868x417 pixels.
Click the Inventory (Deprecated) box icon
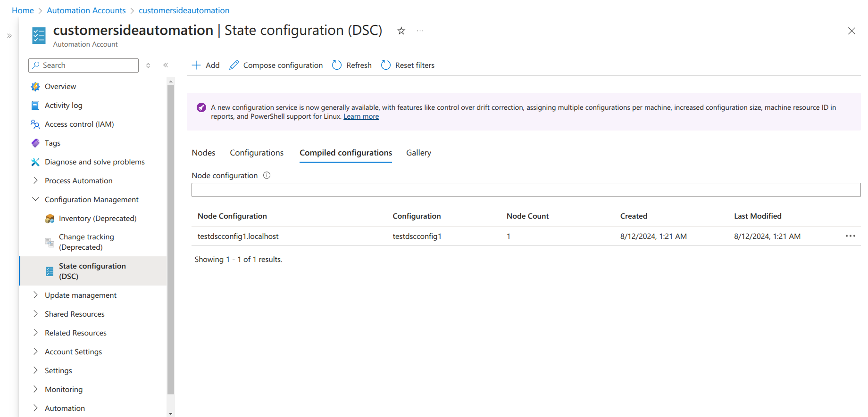(x=50, y=219)
